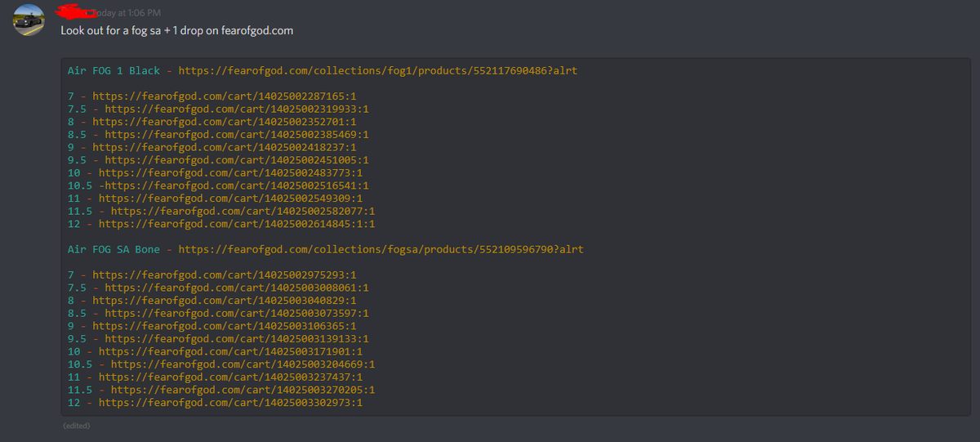The height and width of the screenshot is (442, 980).
Task: Click cart link ending 14025002352701:1
Action: pos(225,122)
